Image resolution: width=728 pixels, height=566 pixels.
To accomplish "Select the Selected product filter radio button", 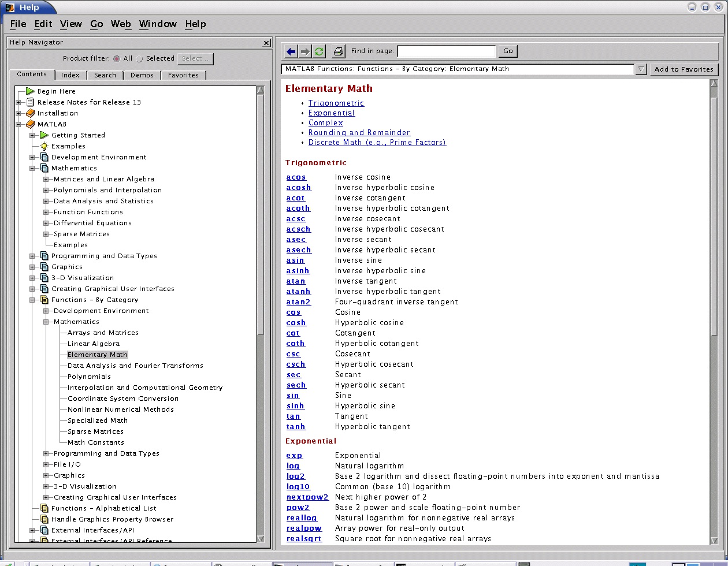I will pyautogui.click(x=140, y=59).
